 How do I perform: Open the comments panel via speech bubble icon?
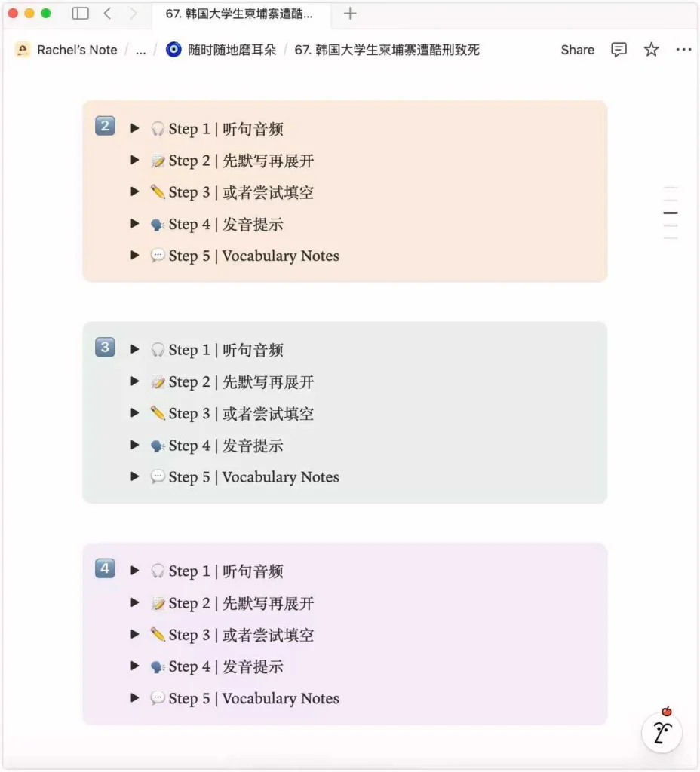[618, 50]
